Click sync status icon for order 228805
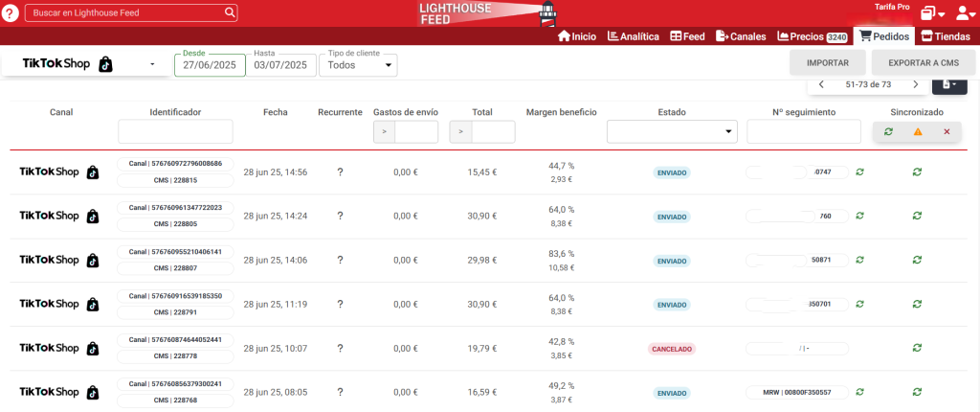The image size is (980, 412). click(x=917, y=216)
